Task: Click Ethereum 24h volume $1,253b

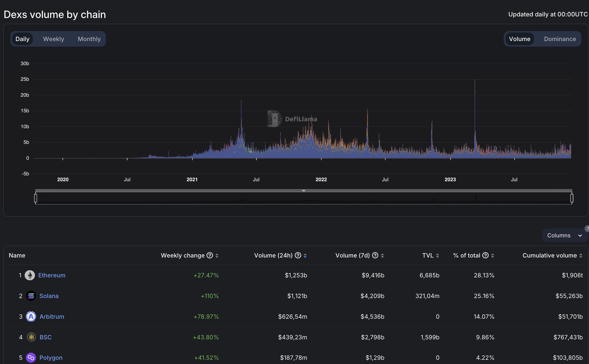Action: (296, 275)
